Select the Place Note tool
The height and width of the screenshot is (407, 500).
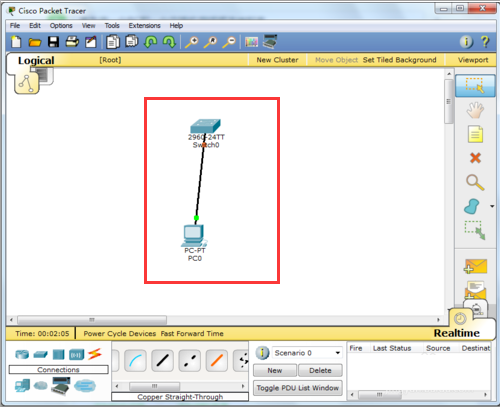(475, 134)
